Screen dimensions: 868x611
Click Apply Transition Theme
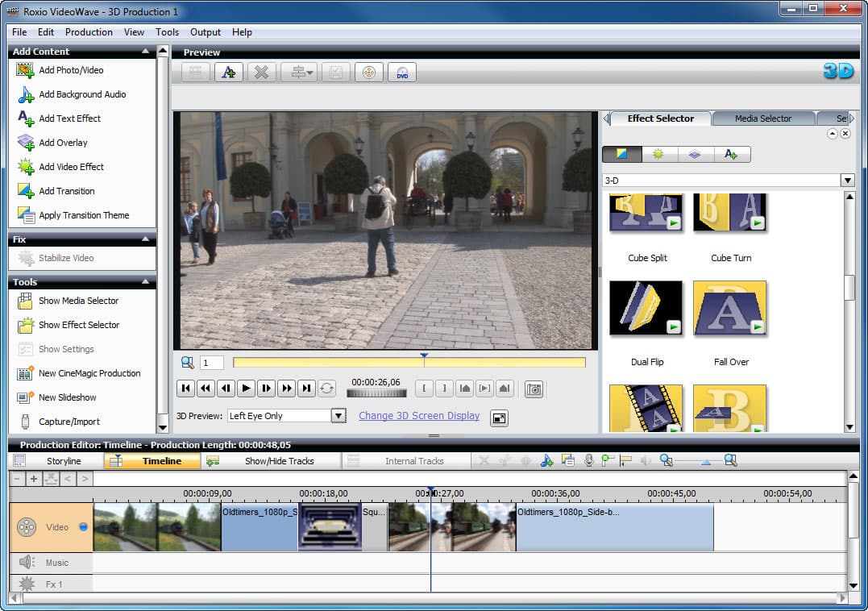[84, 215]
